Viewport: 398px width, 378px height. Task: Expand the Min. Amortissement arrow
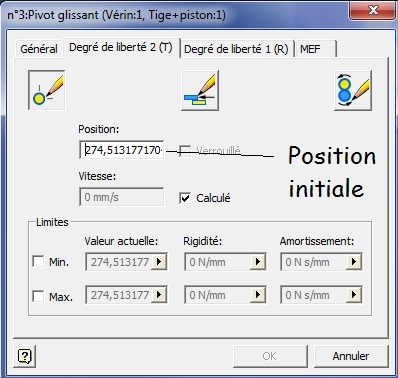tap(354, 262)
